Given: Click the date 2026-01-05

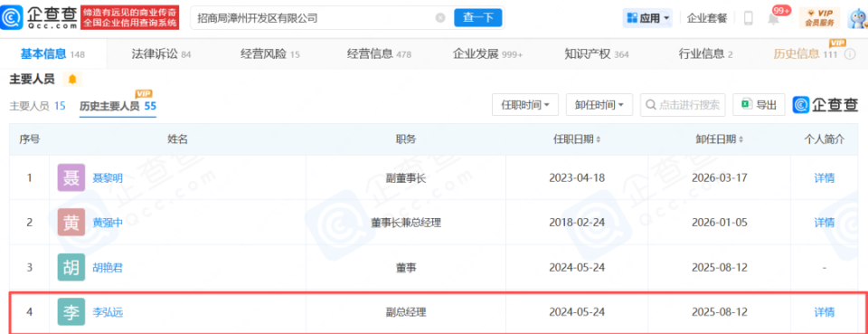Looking at the screenshot, I should tap(720, 223).
